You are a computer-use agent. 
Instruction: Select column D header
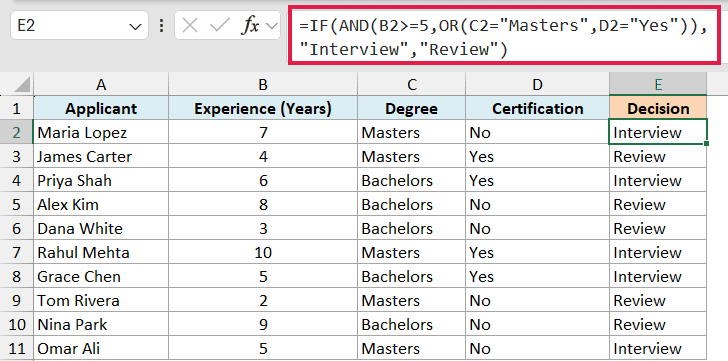(x=537, y=84)
